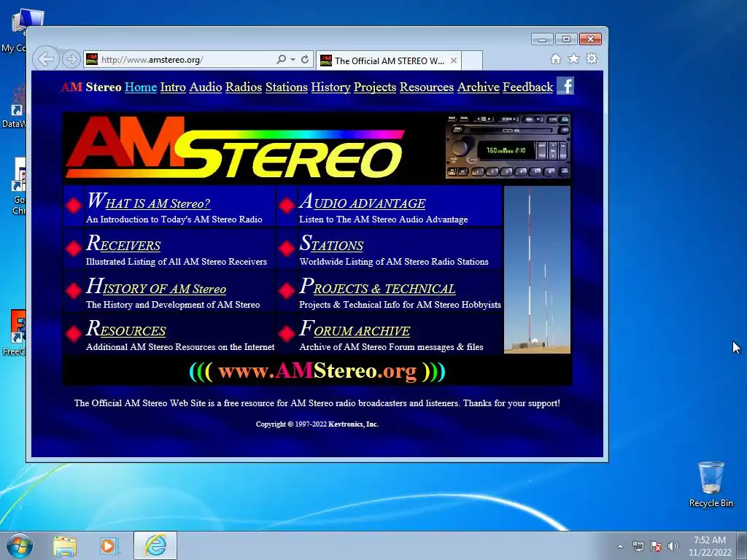This screenshot has height=560, width=747.
Task: Click 'Illustrated Listing of All AM Stereo Receivers' text
Action: point(177,262)
